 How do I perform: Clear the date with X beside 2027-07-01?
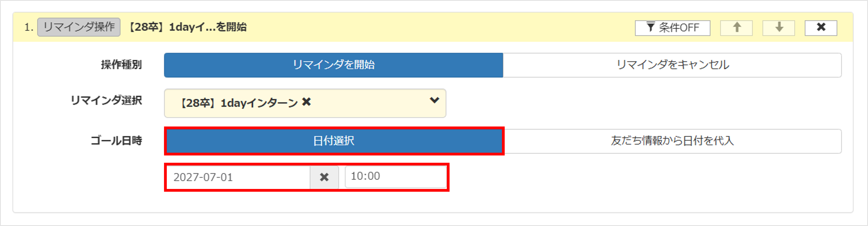[x=324, y=177]
